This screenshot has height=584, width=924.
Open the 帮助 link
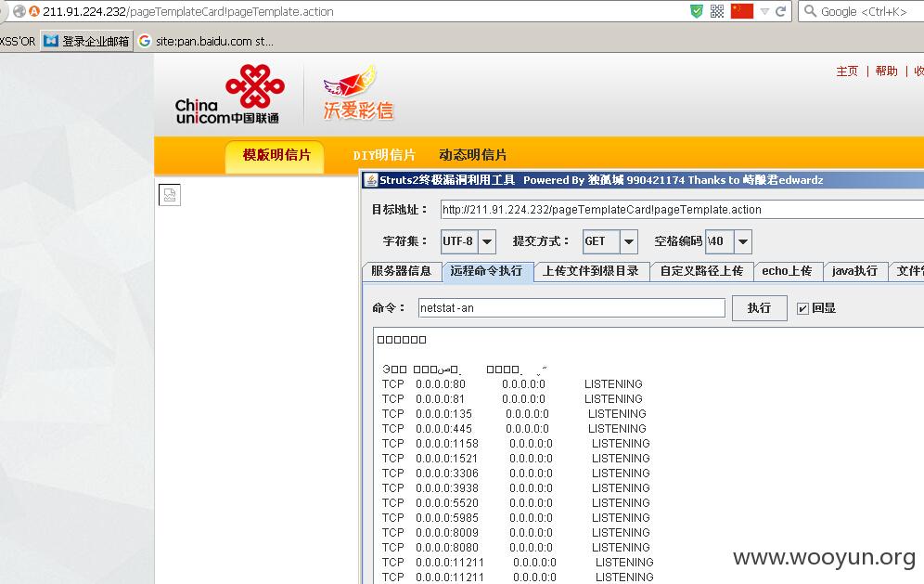point(886,71)
